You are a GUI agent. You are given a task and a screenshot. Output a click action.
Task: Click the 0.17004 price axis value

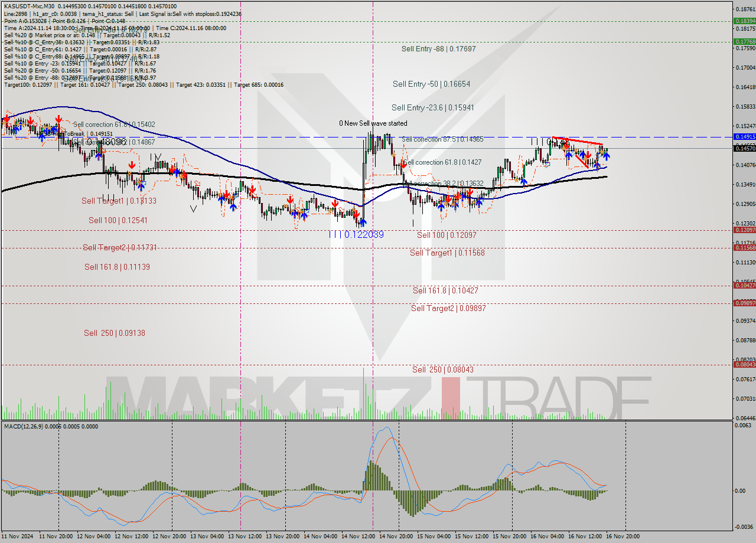(x=745, y=68)
